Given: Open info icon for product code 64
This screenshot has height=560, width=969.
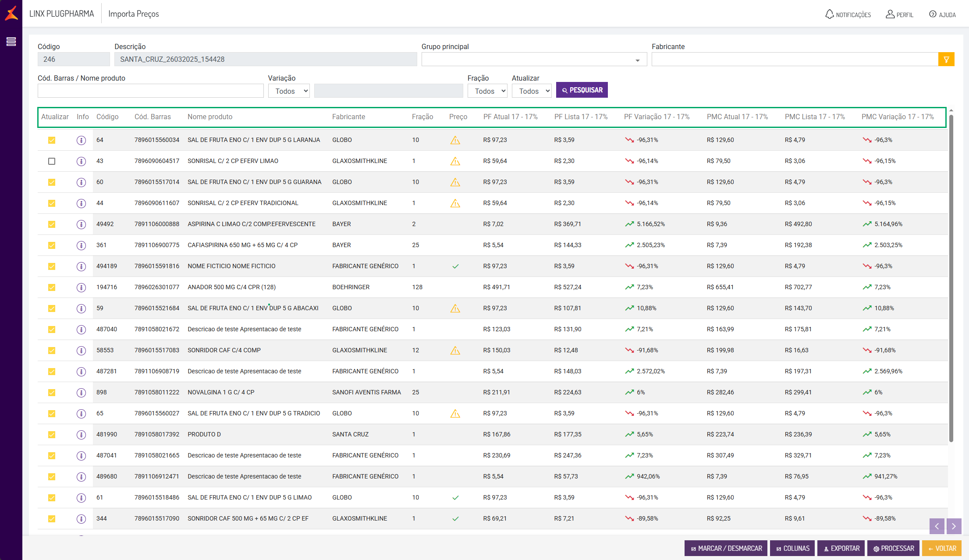Looking at the screenshot, I should tap(81, 140).
